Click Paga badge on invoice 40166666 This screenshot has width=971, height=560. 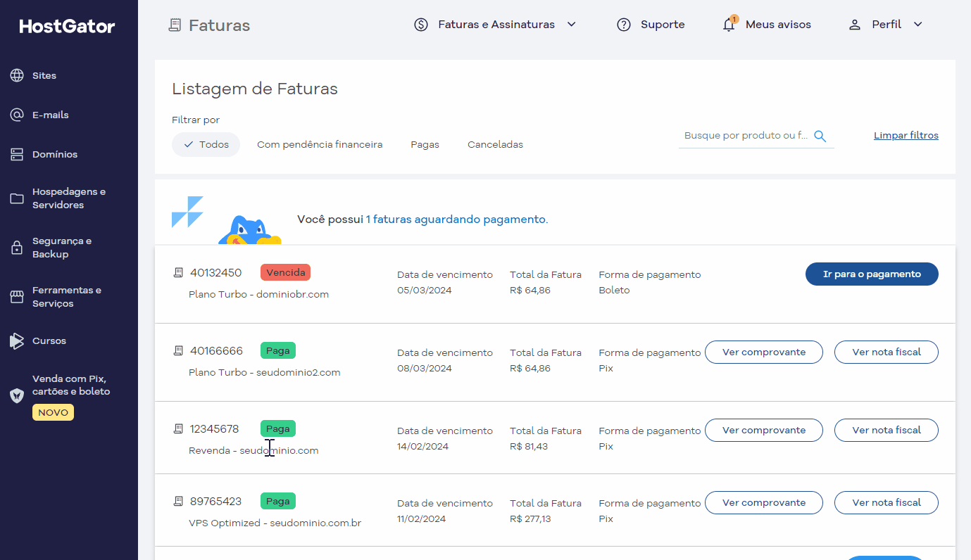(x=277, y=350)
